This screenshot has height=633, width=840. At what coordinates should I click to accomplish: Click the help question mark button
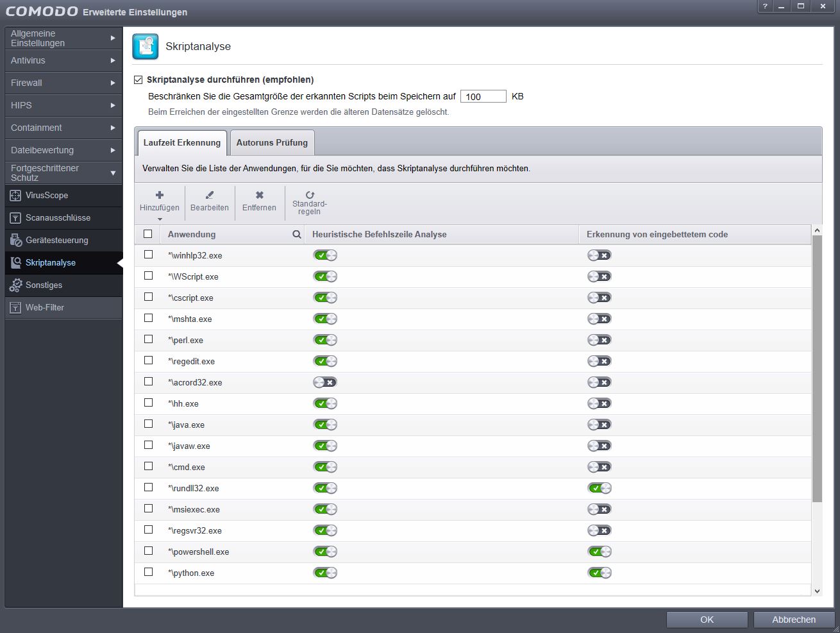(765, 6)
